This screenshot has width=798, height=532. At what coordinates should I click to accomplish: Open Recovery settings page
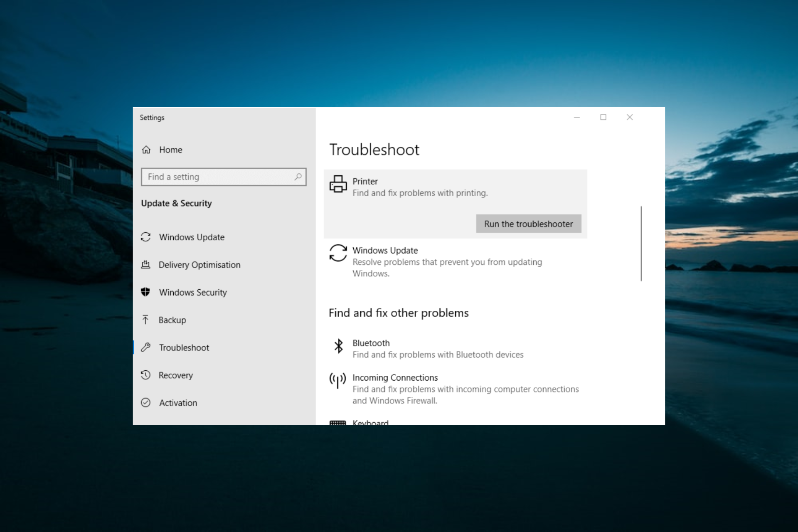[176, 374]
